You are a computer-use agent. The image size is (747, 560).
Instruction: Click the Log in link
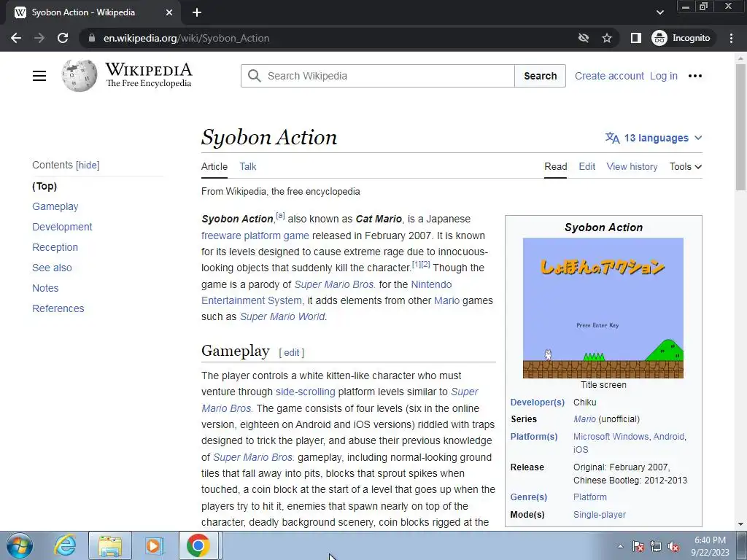point(664,76)
